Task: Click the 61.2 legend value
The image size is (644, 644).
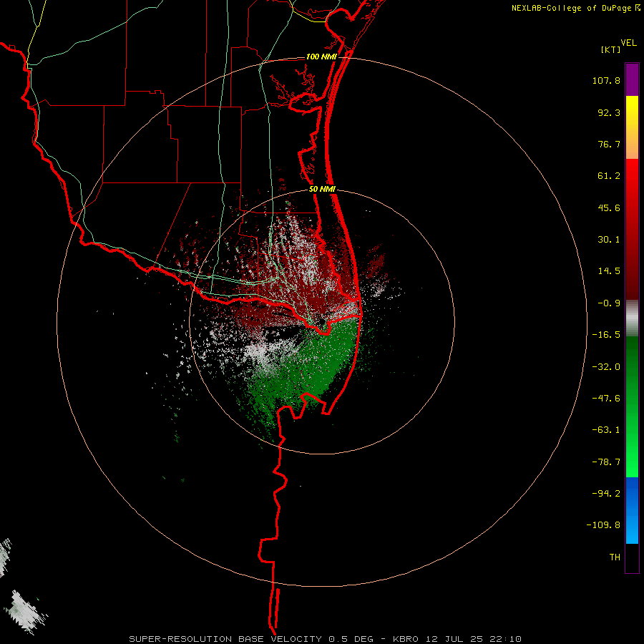Action: click(x=609, y=176)
